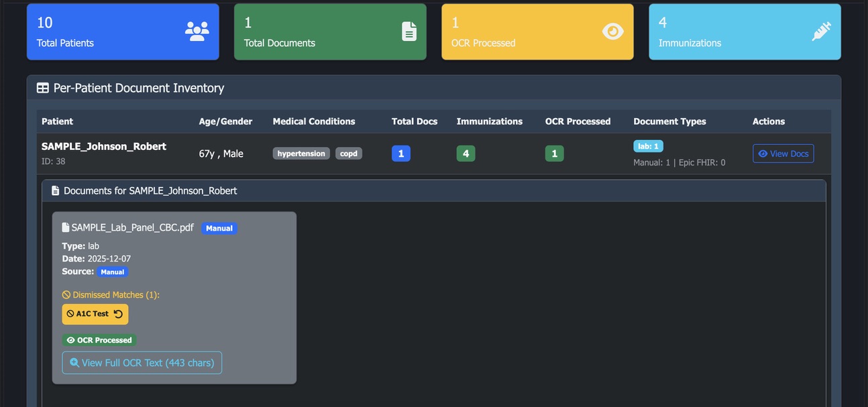Viewport: 868px width, 407px height.
Task: Click the undo arrow to restore A1C Test match
Action: tap(117, 314)
